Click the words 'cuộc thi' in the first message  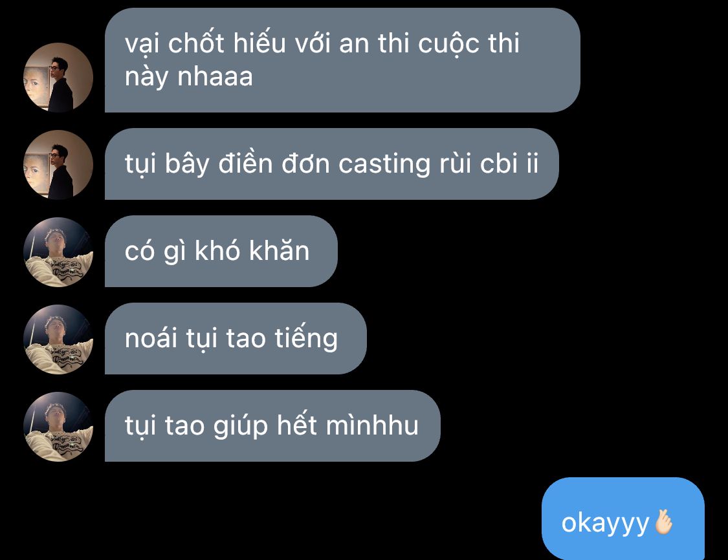(x=469, y=45)
